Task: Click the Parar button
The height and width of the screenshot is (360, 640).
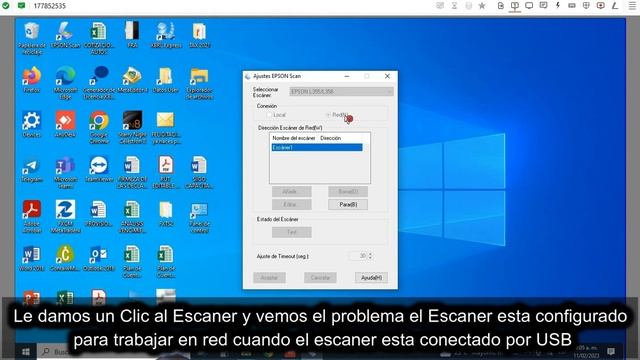Action: [x=348, y=204]
